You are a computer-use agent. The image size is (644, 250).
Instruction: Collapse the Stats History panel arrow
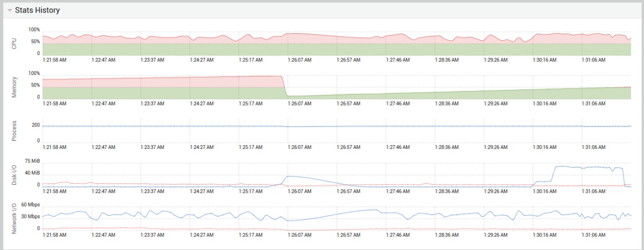pyautogui.click(x=10, y=10)
